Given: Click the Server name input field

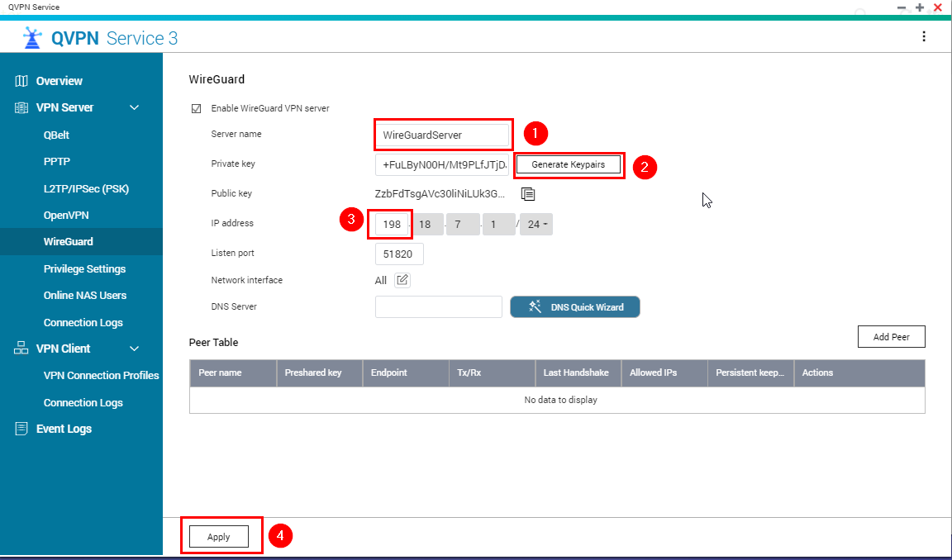Looking at the screenshot, I should [x=442, y=135].
